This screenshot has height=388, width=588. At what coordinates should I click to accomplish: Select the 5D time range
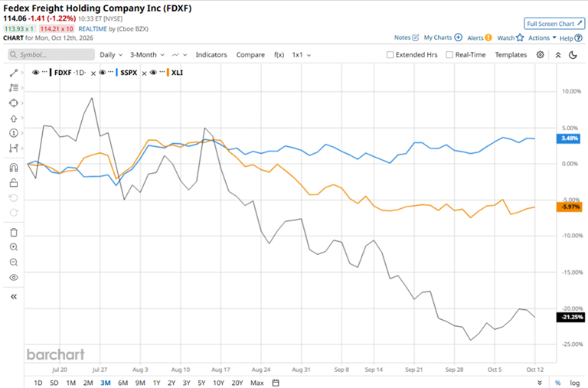(54, 383)
